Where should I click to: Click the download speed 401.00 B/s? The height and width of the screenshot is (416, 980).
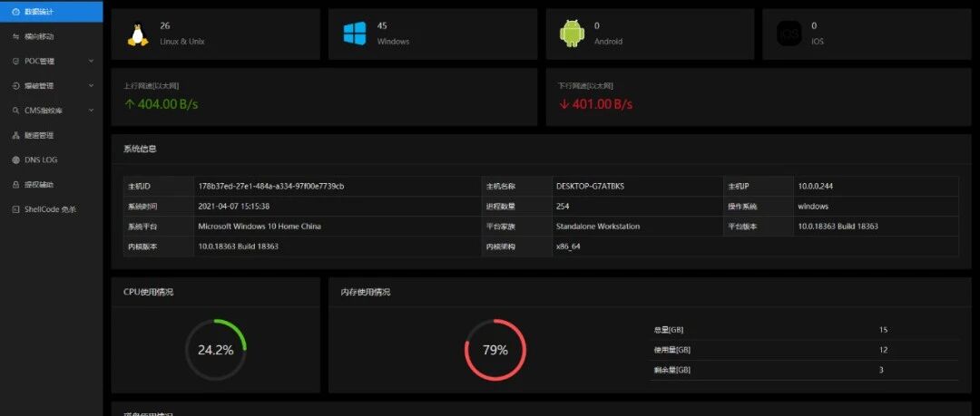[x=595, y=104]
